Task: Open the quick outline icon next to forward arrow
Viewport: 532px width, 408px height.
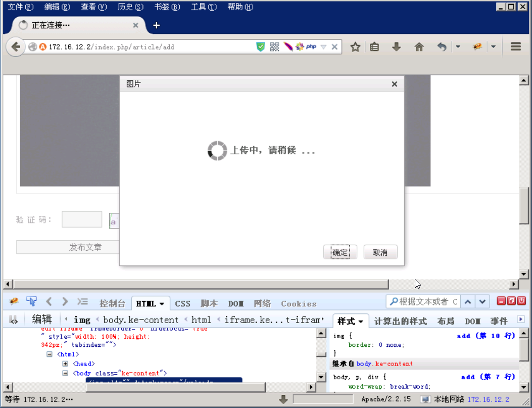Action: [83, 301]
